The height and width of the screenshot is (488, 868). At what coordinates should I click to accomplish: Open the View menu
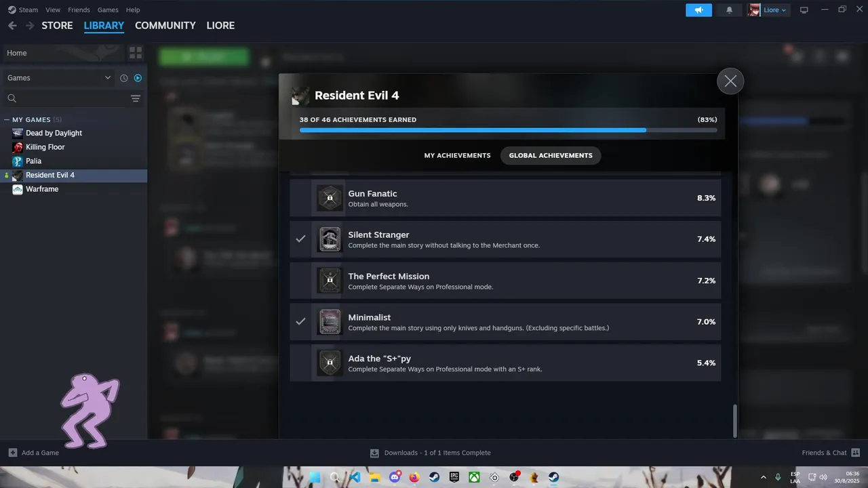click(53, 10)
